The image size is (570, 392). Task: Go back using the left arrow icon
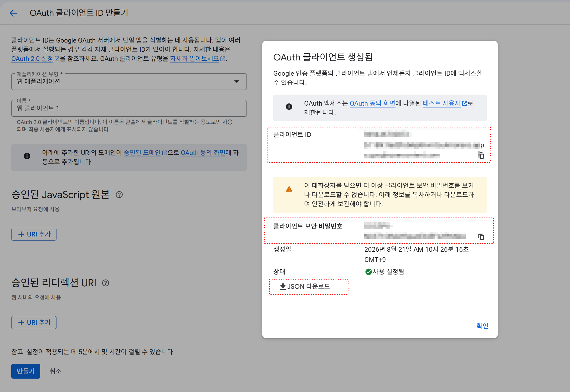[x=13, y=13]
